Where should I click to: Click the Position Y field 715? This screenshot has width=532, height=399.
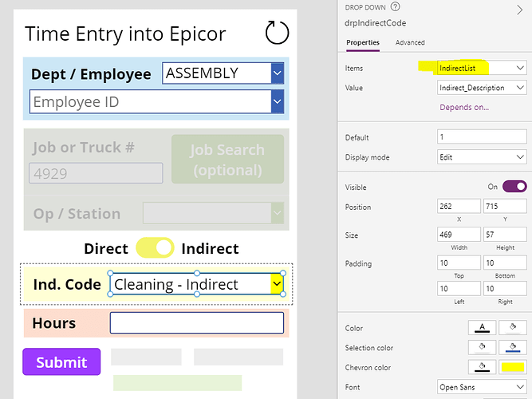coord(505,206)
